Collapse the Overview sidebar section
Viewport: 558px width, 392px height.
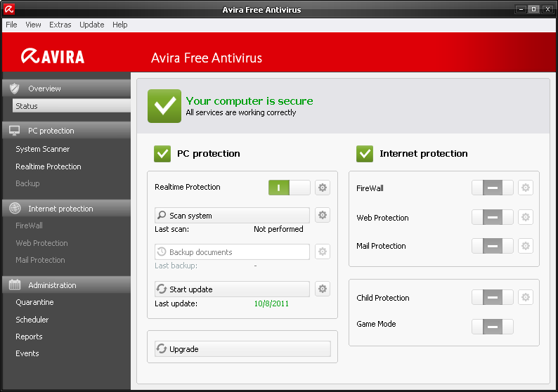click(x=66, y=89)
